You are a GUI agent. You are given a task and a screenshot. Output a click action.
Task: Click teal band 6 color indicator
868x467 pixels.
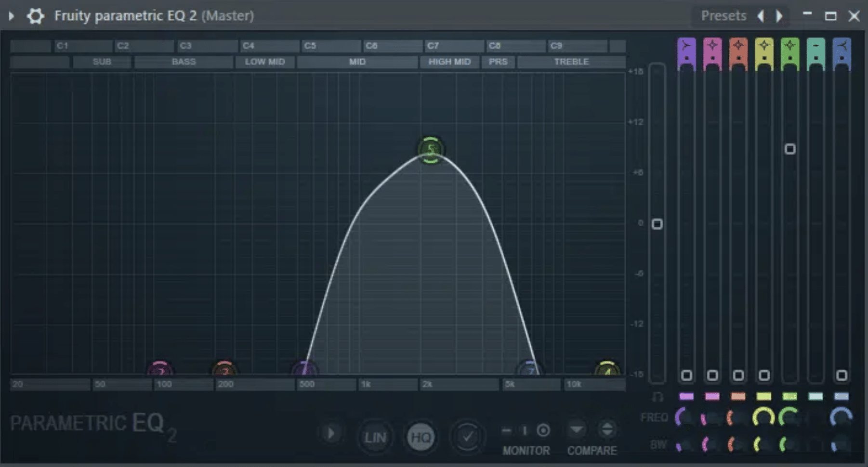pyautogui.click(x=815, y=397)
